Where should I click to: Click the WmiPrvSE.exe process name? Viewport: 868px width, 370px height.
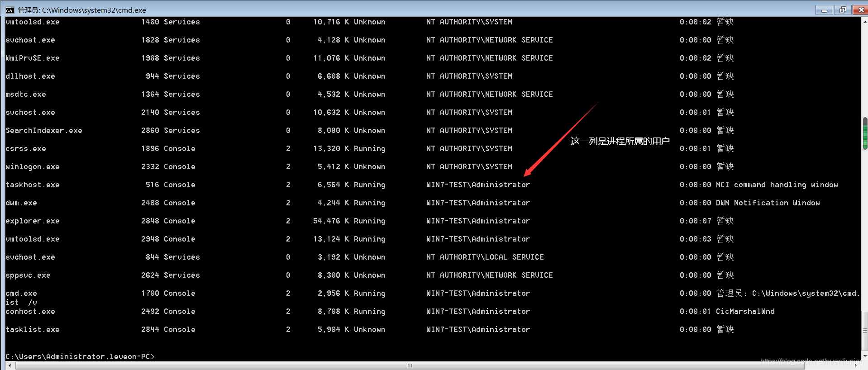coord(33,58)
